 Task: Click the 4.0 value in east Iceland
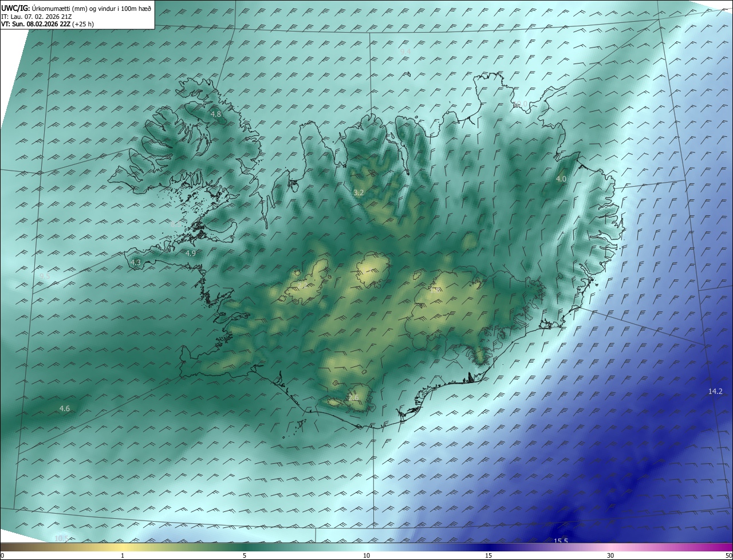pos(561,179)
